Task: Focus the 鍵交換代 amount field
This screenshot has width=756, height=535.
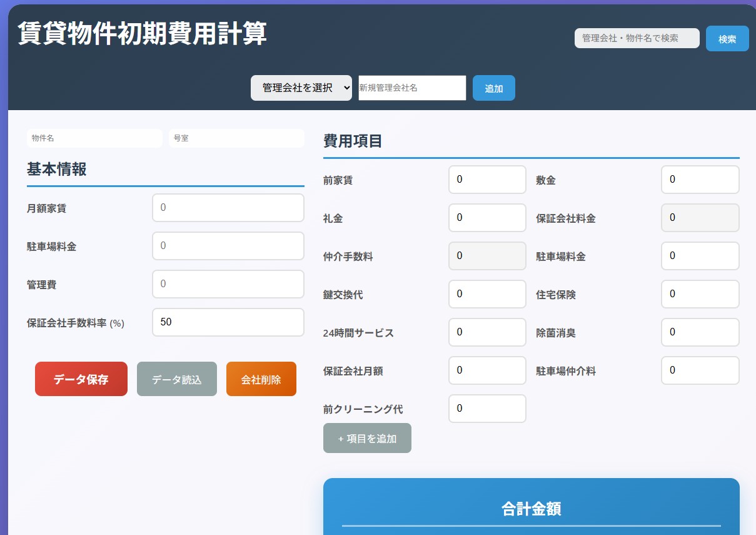Action: pos(487,294)
